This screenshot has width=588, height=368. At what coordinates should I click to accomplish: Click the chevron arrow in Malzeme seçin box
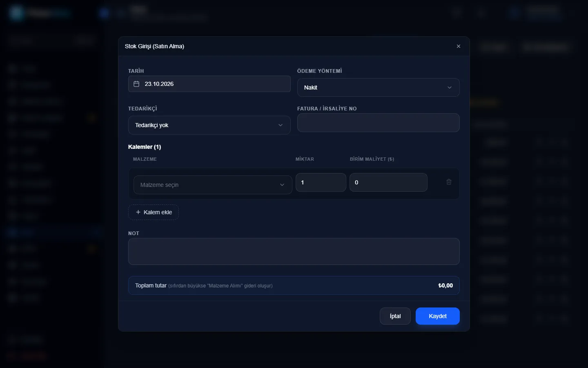click(x=282, y=185)
